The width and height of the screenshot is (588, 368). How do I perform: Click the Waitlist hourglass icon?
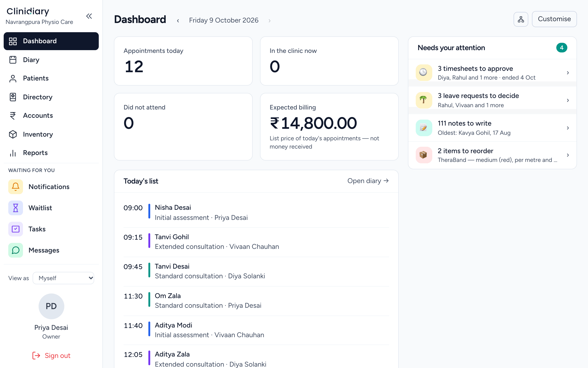tap(16, 208)
